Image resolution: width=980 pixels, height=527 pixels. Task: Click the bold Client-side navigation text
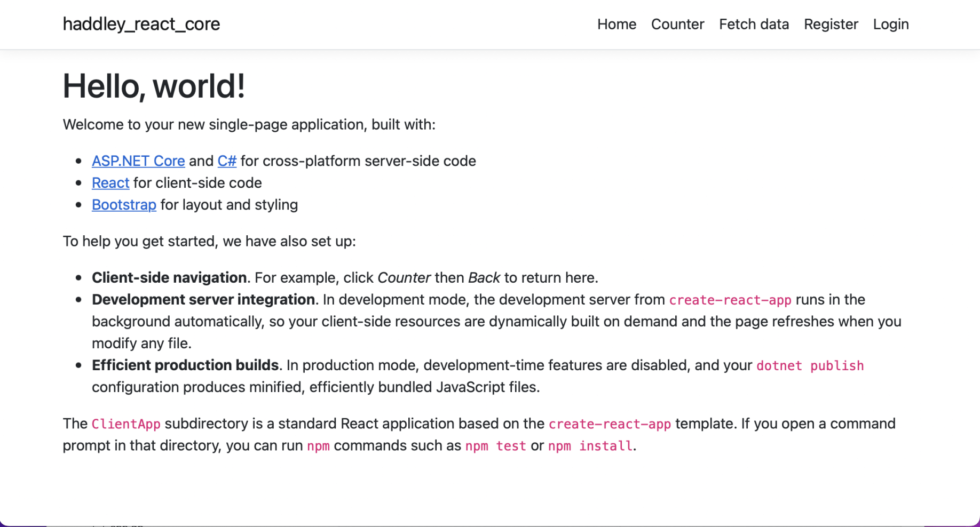[x=169, y=278]
